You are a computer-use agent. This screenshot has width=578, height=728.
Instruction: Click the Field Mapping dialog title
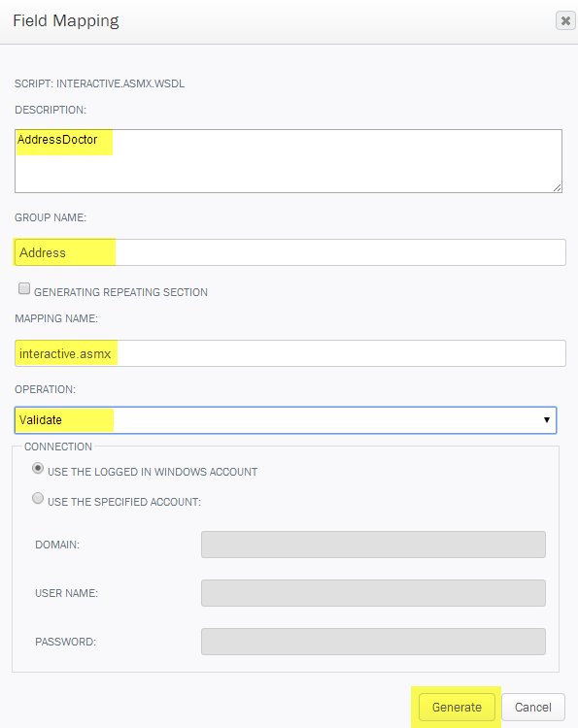pyautogui.click(x=66, y=21)
